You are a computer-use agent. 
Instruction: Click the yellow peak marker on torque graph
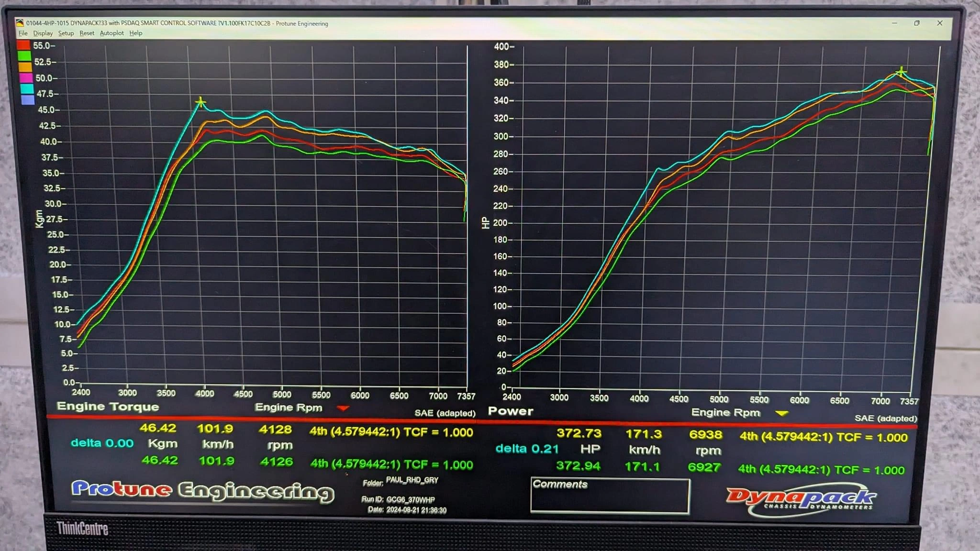click(200, 101)
